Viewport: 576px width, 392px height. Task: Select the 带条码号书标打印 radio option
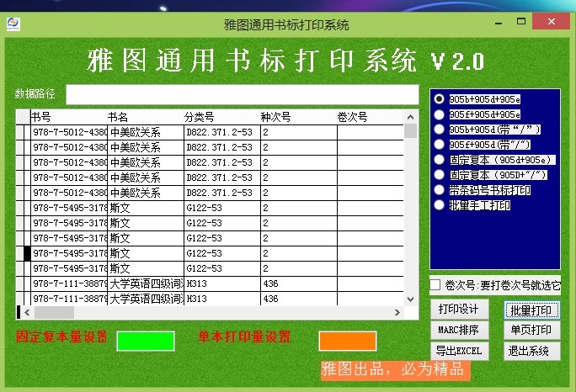tap(439, 190)
